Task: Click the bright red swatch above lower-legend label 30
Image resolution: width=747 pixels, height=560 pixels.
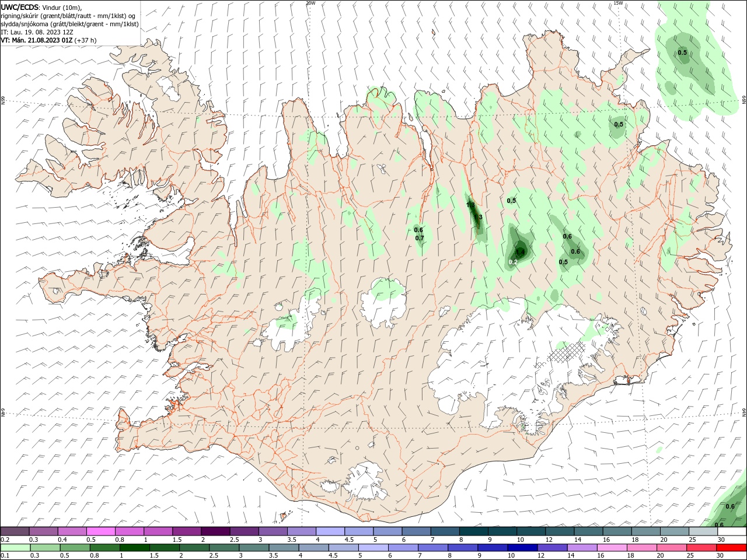Action: (x=732, y=548)
